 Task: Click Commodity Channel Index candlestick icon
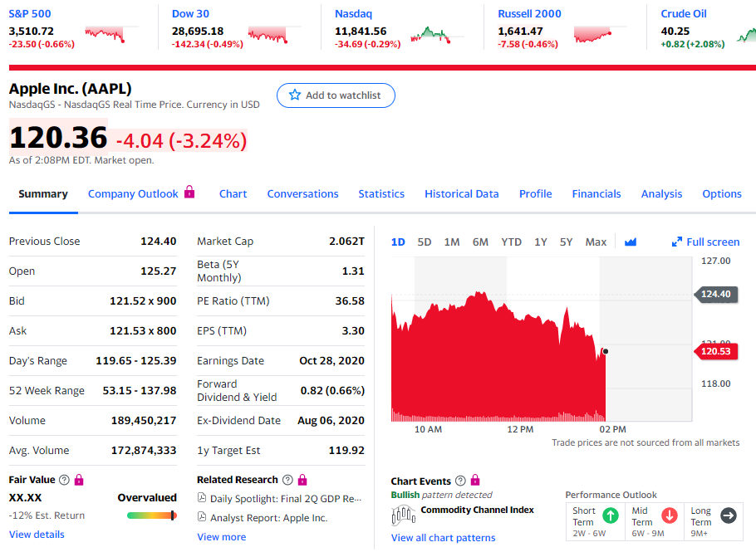point(404,515)
